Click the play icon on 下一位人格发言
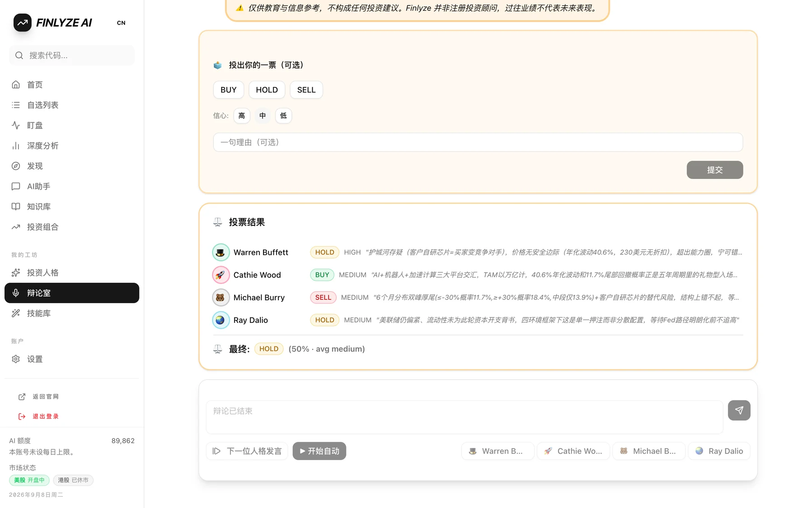 click(217, 451)
